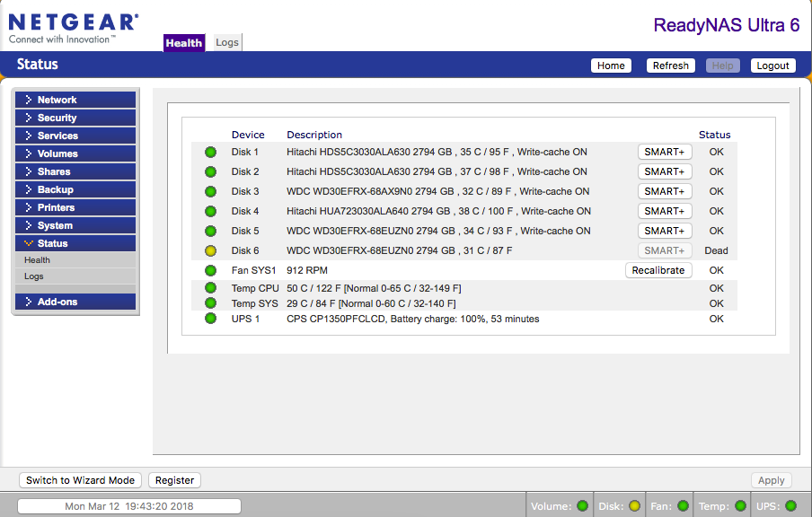This screenshot has height=517, width=812.
Task: Click the green LED beside Fan SYS1
Action: coord(210,270)
